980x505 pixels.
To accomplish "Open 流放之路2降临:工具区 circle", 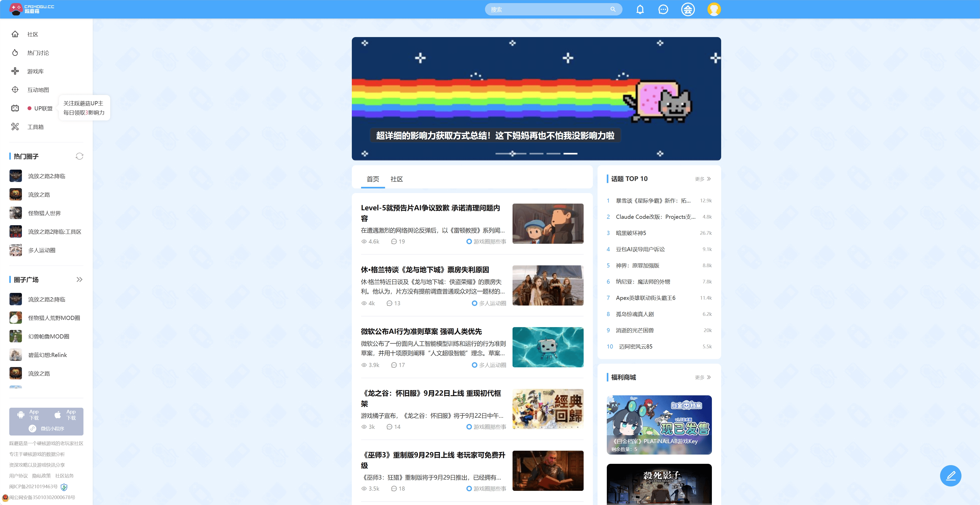I will point(46,232).
